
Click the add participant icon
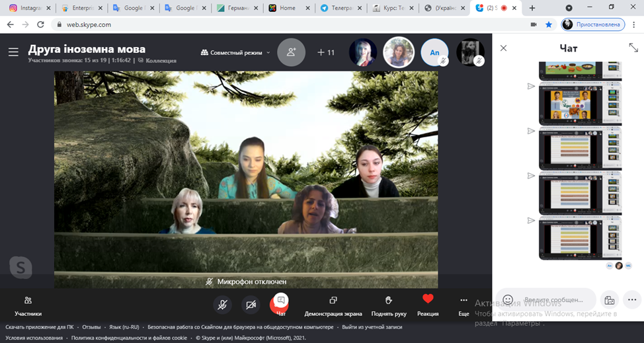coord(291,52)
